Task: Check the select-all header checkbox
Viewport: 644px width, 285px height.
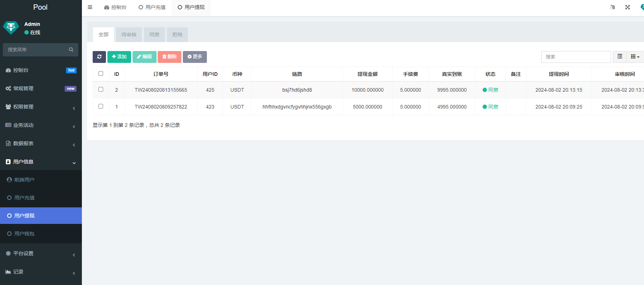Action: (x=101, y=74)
